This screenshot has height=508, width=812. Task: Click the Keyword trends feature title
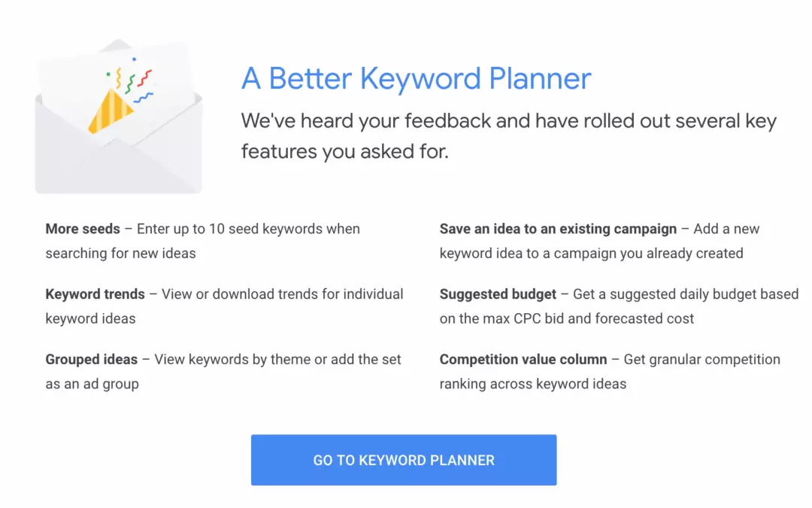coord(94,294)
